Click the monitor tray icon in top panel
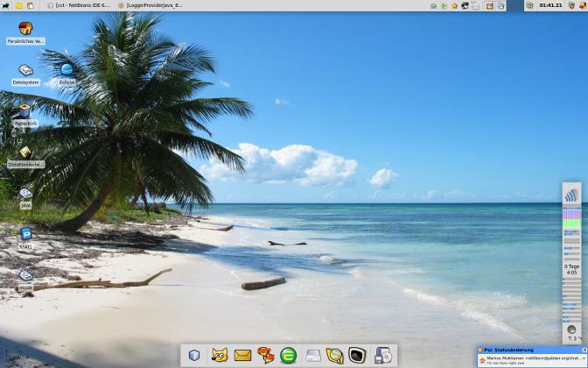 point(465,5)
